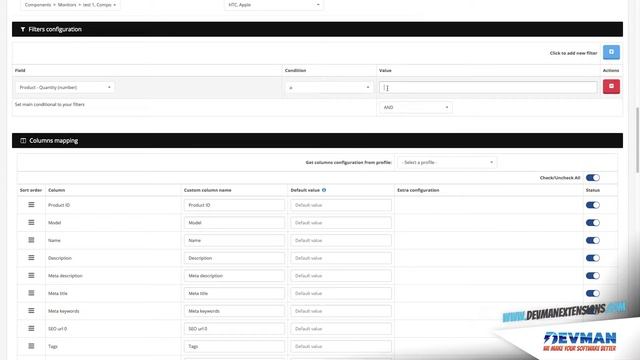Click Default value field for Meta title
Screen dimensions: 640x360
pos(341,293)
